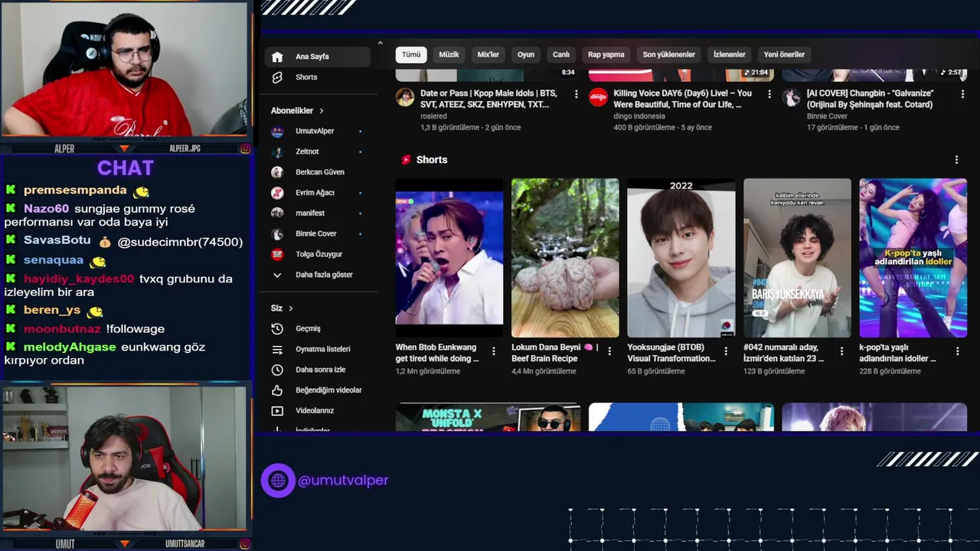
Task: Select the Mix'ler filter chip
Action: (x=488, y=54)
